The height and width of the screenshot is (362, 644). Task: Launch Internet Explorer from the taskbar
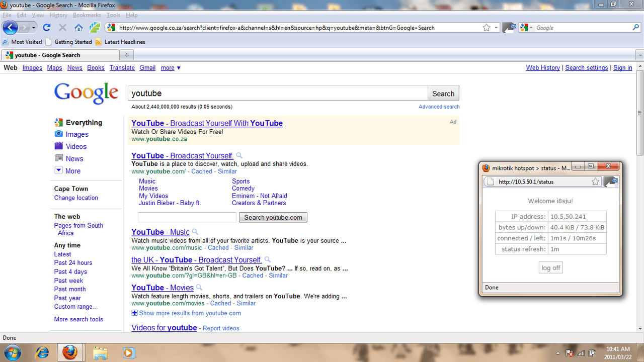(x=41, y=352)
